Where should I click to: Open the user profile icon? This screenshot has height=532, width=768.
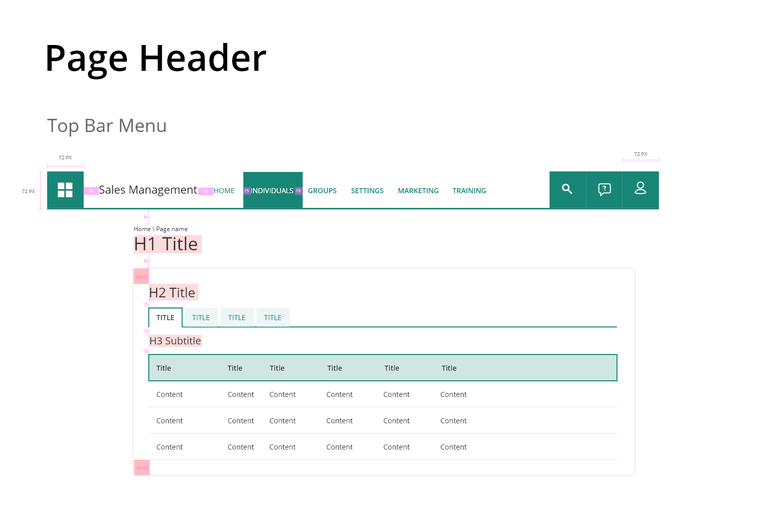tap(641, 189)
